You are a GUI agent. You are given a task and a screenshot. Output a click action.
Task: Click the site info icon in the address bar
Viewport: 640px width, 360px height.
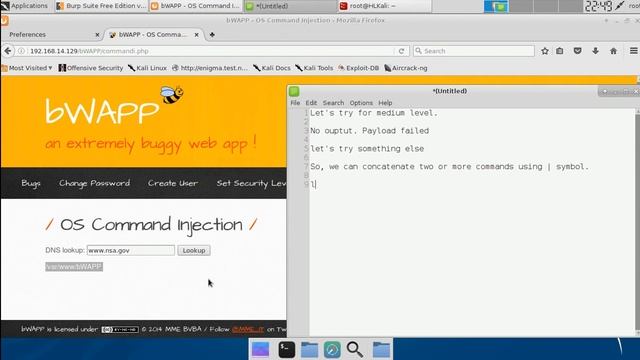[22, 51]
